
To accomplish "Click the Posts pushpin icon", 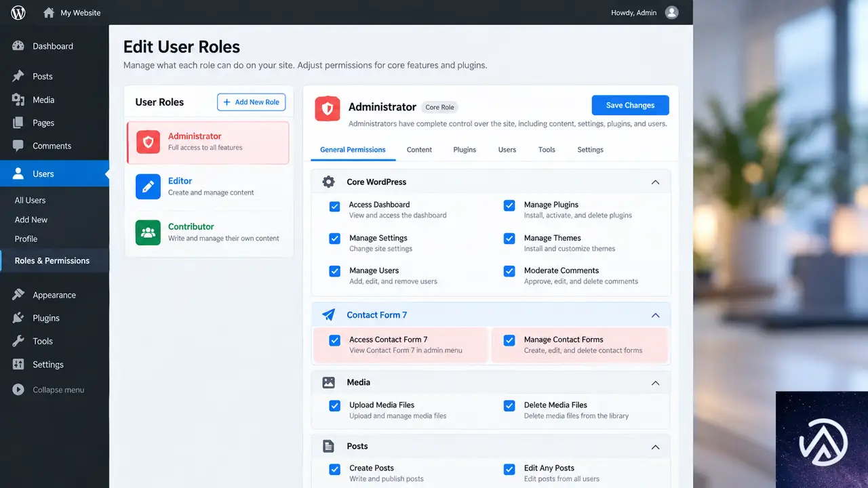I will coord(18,76).
